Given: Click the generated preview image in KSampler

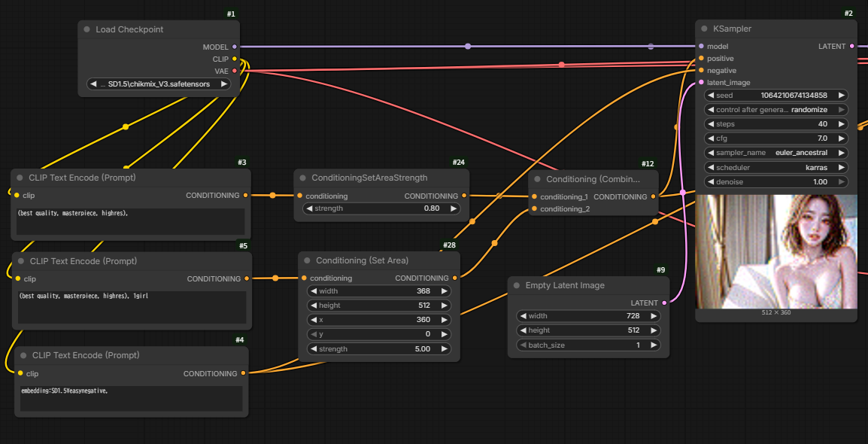Looking at the screenshot, I should 776,251.
